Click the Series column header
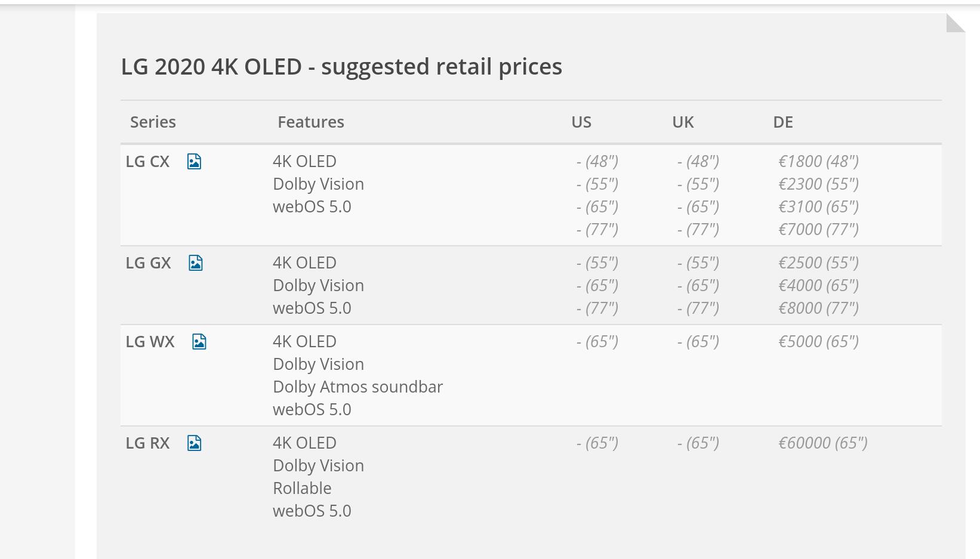Image resolution: width=980 pixels, height=559 pixels. pos(153,122)
